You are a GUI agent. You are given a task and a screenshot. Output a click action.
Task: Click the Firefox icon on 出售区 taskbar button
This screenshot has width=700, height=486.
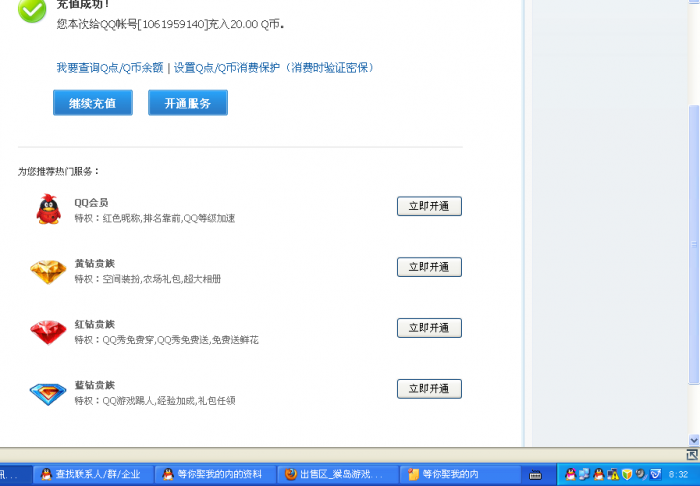291,474
